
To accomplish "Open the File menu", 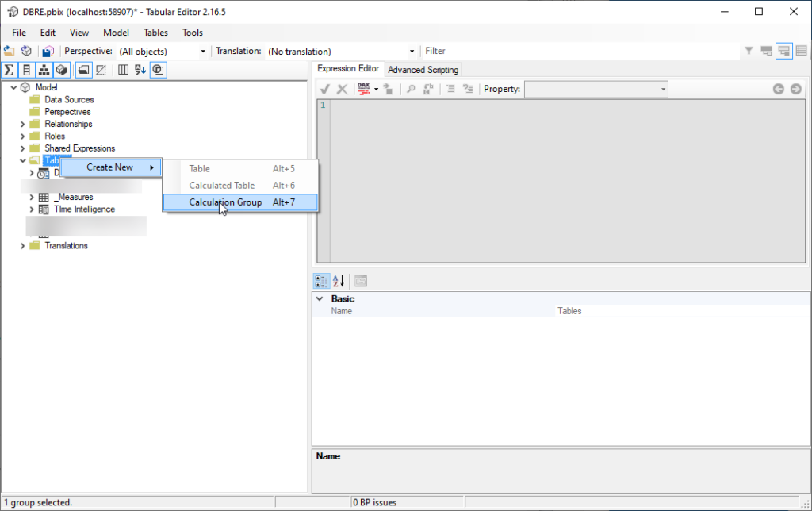I will 19,32.
